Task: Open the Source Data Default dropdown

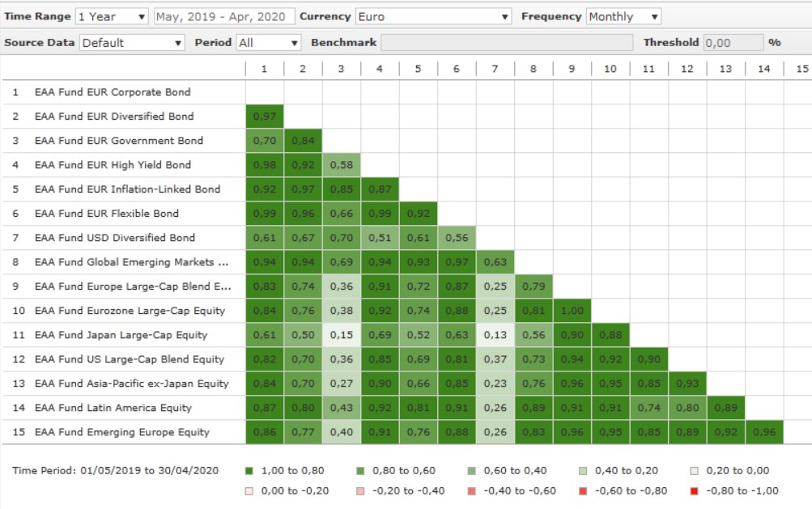Action: click(x=132, y=42)
